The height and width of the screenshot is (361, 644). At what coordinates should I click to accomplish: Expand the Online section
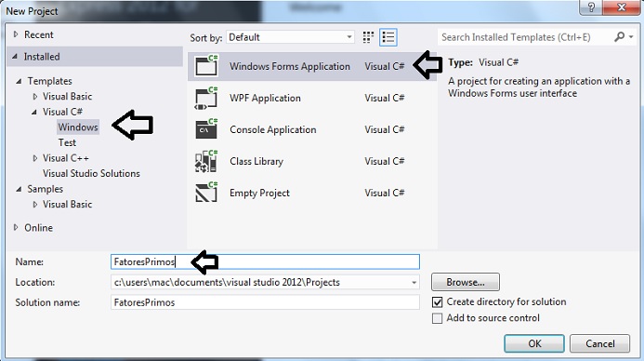16,227
